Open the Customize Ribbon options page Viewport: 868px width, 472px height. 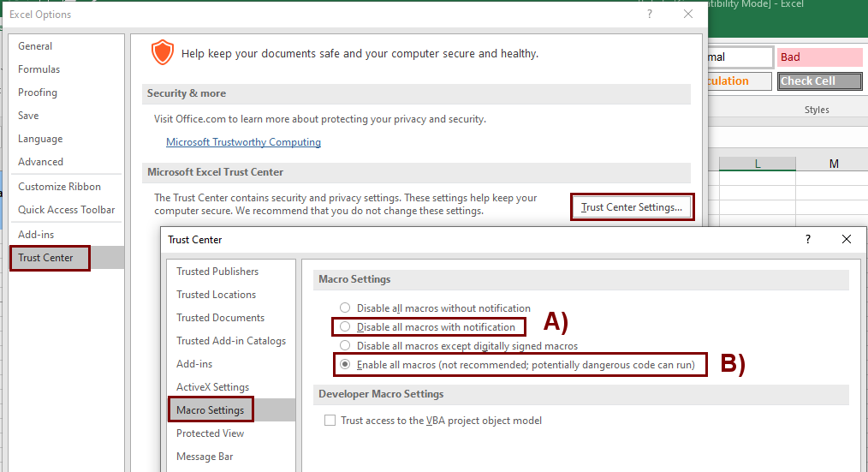[x=59, y=187]
